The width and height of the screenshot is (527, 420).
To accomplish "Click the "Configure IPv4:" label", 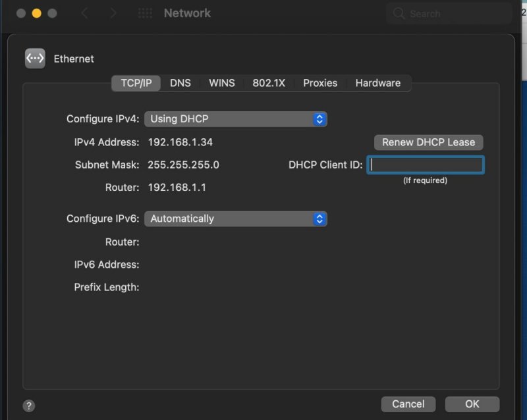I will click(103, 119).
